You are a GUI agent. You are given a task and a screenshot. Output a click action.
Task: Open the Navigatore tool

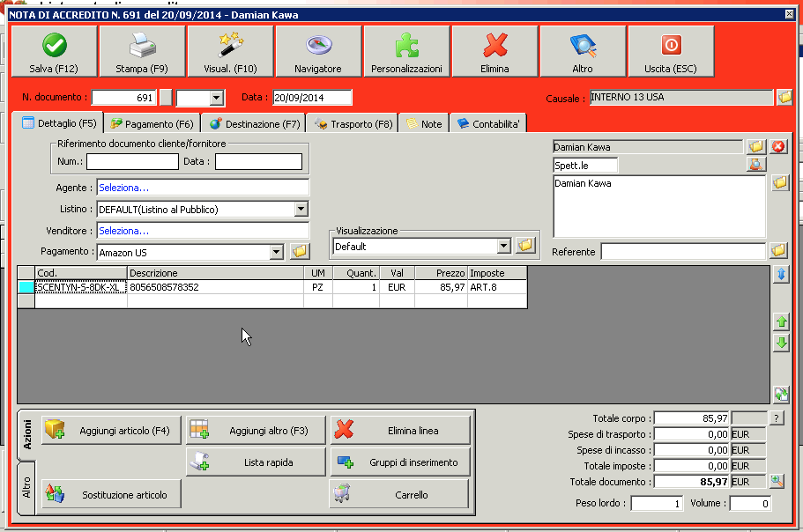point(318,52)
